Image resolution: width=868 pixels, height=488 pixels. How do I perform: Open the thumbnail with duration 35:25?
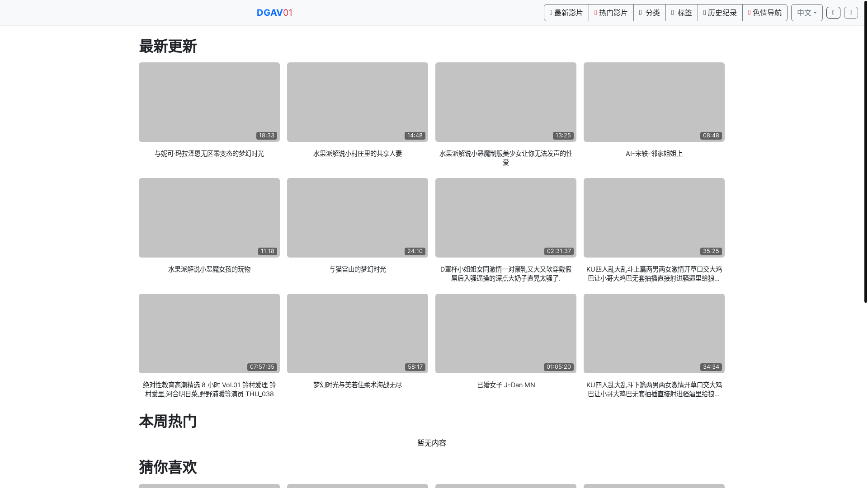tap(654, 218)
